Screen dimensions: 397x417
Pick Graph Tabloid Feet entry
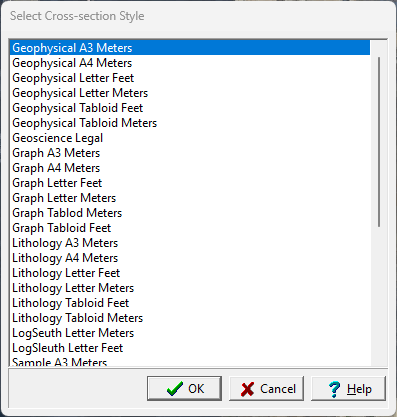click(190, 228)
